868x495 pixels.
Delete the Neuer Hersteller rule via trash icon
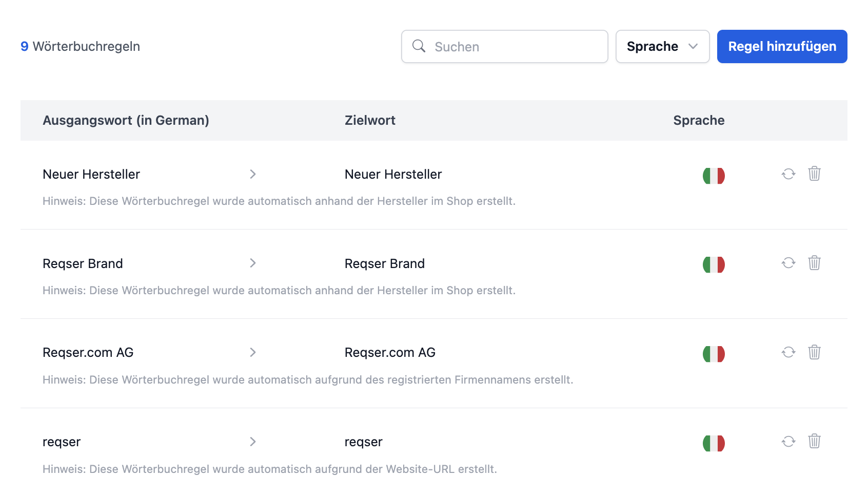(x=815, y=174)
